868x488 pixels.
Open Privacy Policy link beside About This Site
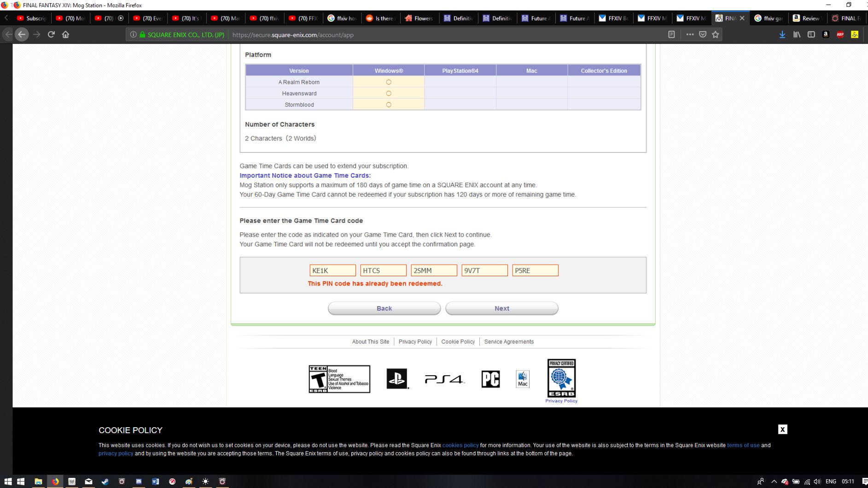(415, 342)
